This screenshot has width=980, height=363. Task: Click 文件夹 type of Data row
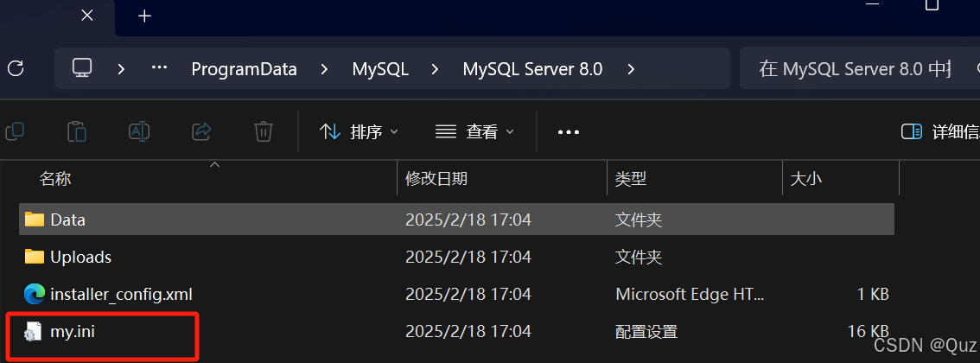coord(638,220)
